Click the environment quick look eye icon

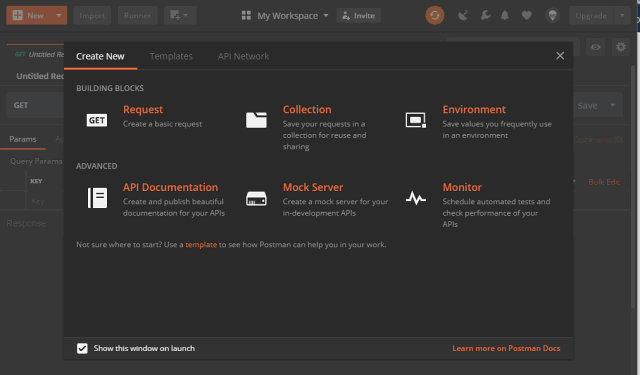[596, 47]
